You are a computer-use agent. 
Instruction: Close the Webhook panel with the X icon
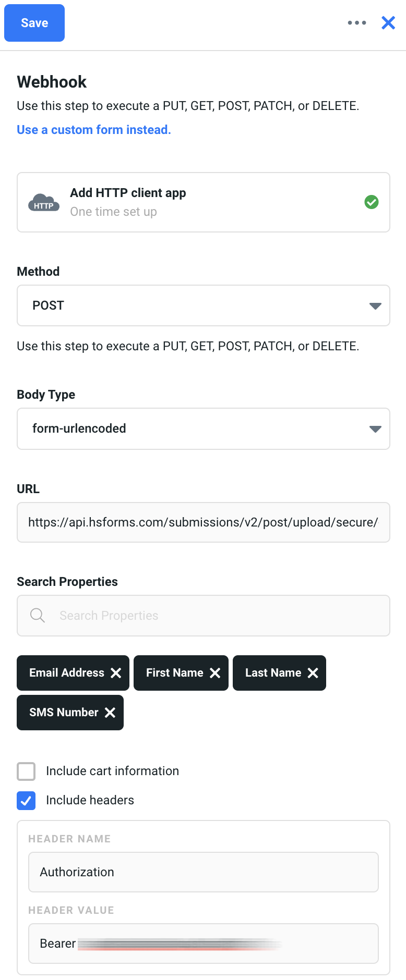click(x=388, y=23)
